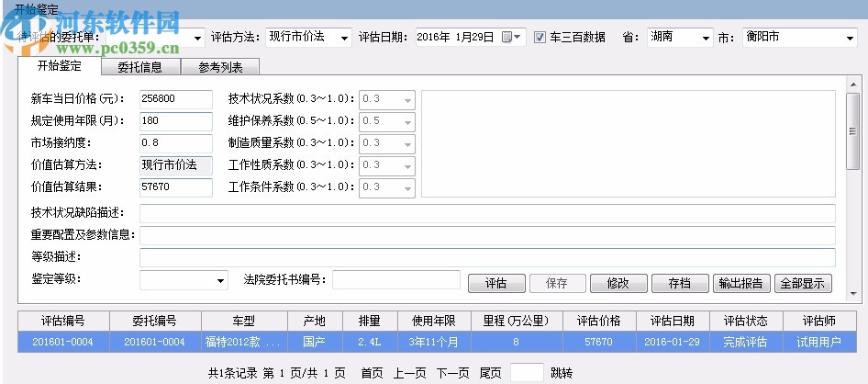This screenshot has height=384, width=868.
Task: Expand 制造质量系数 dropdown
Action: point(408,143)
